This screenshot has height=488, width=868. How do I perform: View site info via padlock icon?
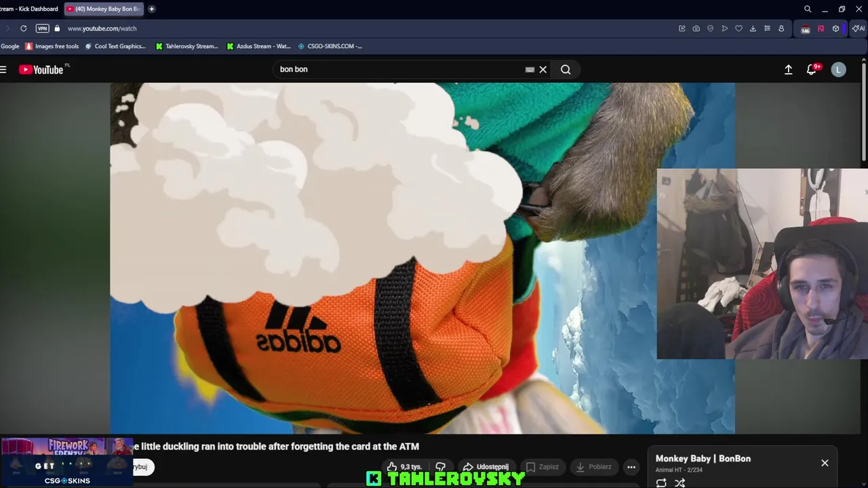point(57,28)
